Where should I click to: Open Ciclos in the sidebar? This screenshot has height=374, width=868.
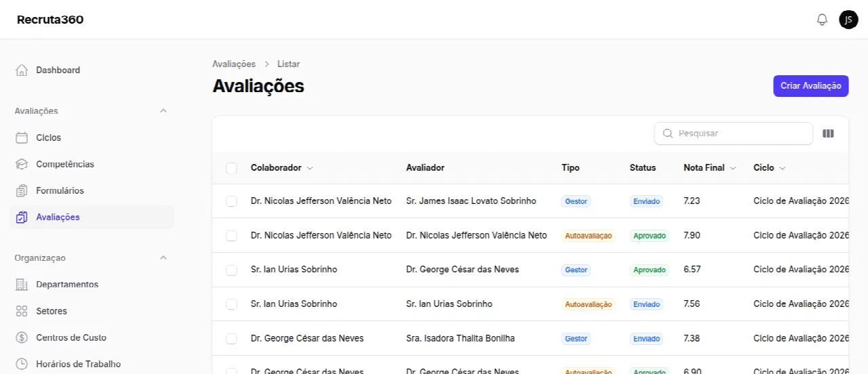click(92, 138)
